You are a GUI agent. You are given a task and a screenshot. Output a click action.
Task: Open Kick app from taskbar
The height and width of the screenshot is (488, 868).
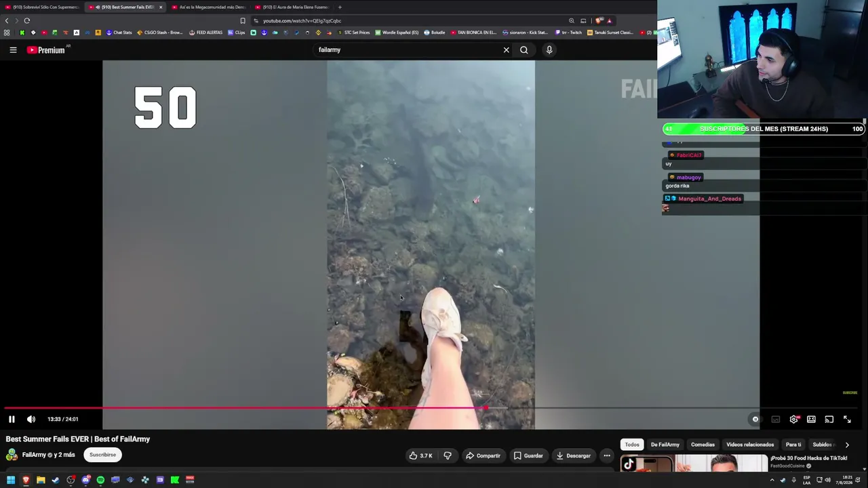click(x=175, y=480)
